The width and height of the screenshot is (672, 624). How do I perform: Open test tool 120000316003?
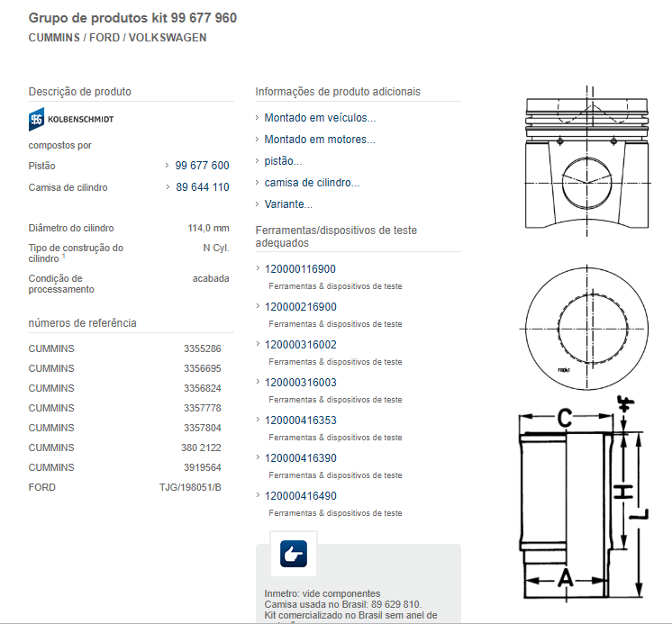coord(300,383)
